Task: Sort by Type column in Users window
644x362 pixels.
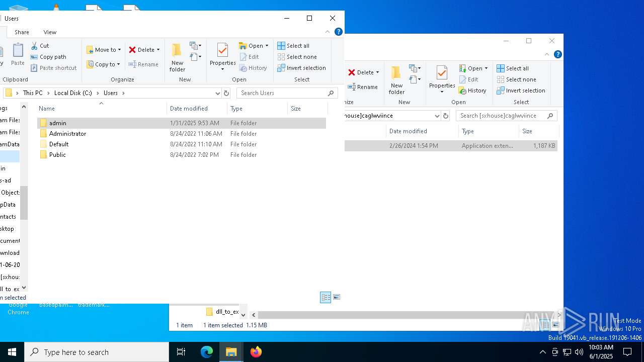Action: click(258, 109)
